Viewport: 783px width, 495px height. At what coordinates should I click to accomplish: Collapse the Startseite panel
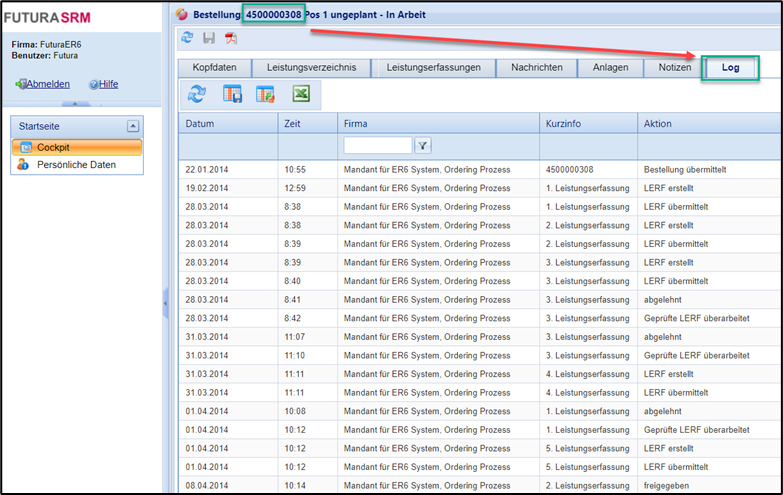[x=133, y=126]
